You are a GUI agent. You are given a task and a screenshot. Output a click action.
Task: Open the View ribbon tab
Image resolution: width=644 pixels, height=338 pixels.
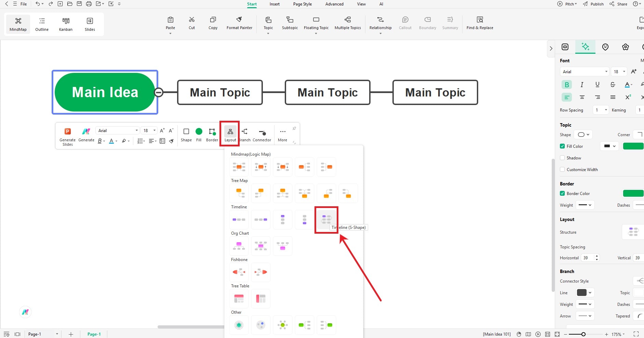(361, 4)
